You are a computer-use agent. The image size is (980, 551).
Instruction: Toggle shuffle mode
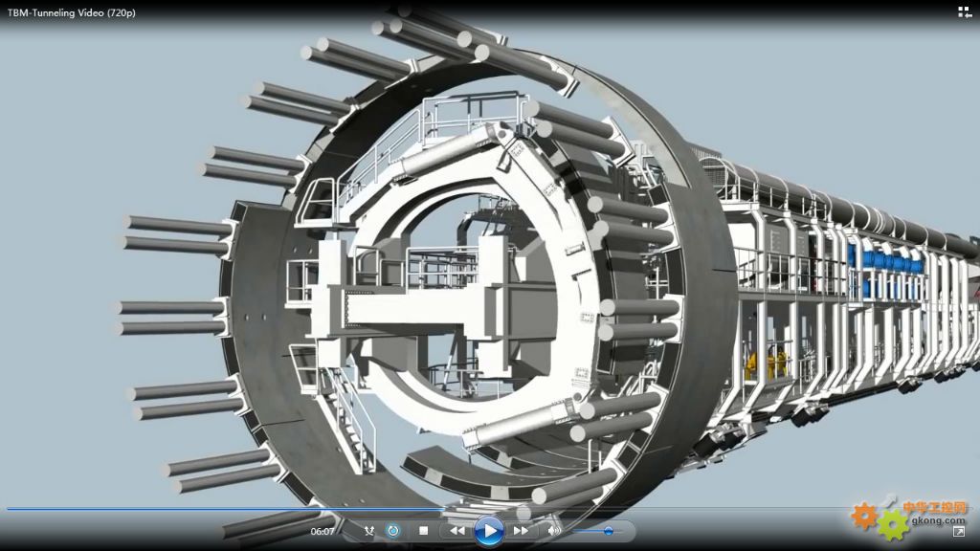(x=369, y=531)
